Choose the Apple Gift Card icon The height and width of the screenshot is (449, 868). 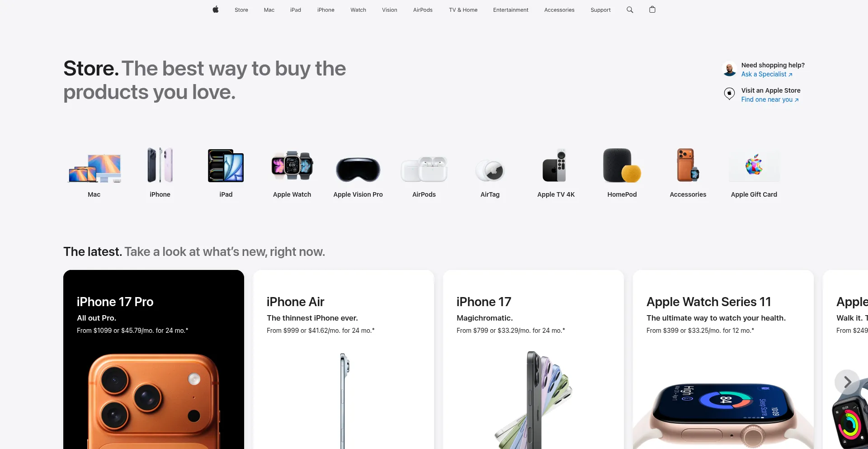754,166
